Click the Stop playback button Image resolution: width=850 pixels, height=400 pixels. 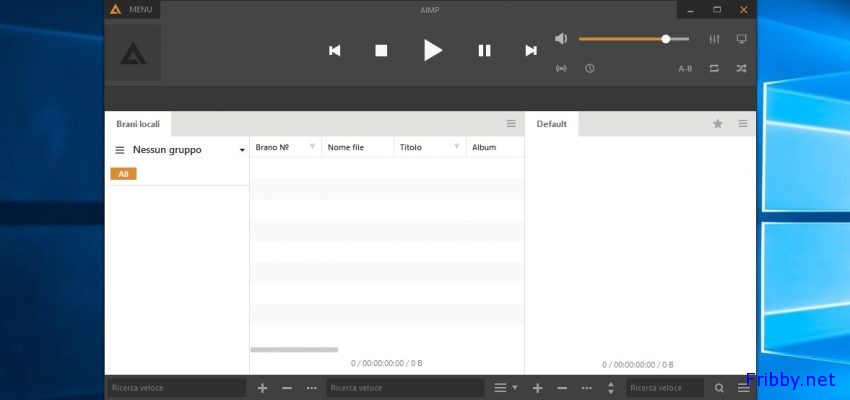(381, 50)
